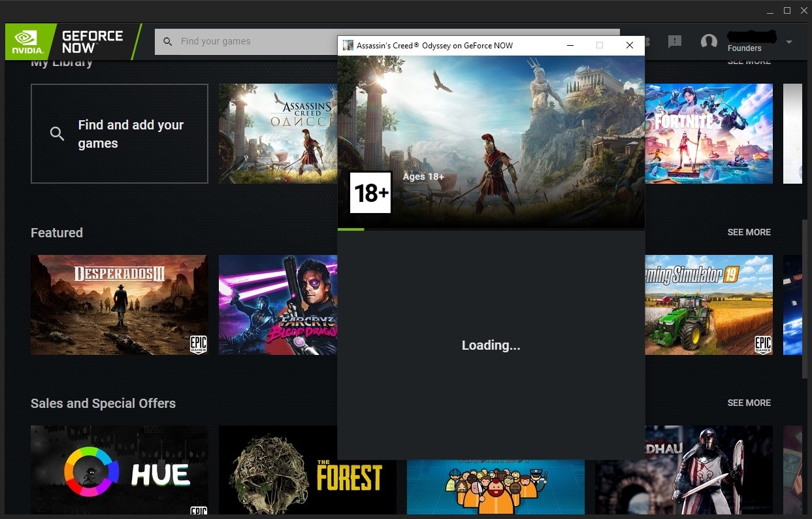Click SEE MORE for My Library
Screen dimensions: 812x519
[749, 61]
